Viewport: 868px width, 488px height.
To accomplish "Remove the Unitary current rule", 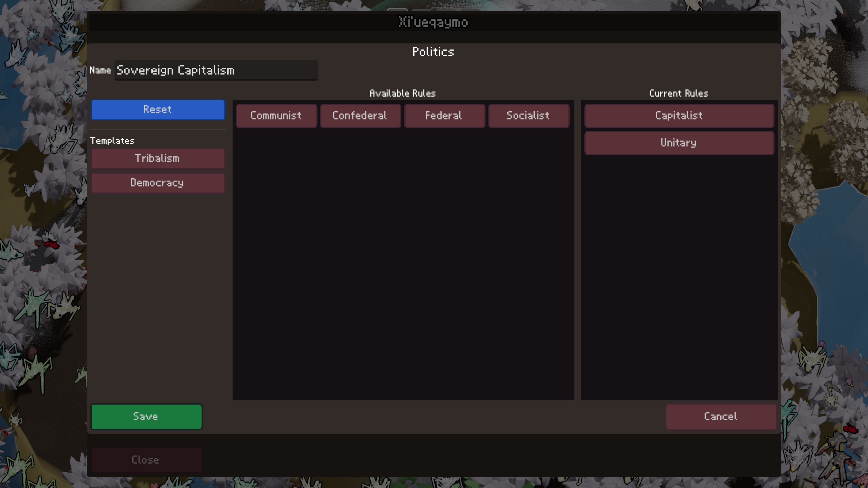I will pos(679,143).
